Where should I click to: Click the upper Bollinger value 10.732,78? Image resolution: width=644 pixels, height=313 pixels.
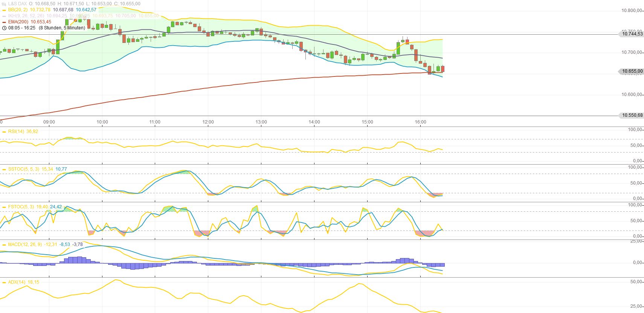click(40, 10)
